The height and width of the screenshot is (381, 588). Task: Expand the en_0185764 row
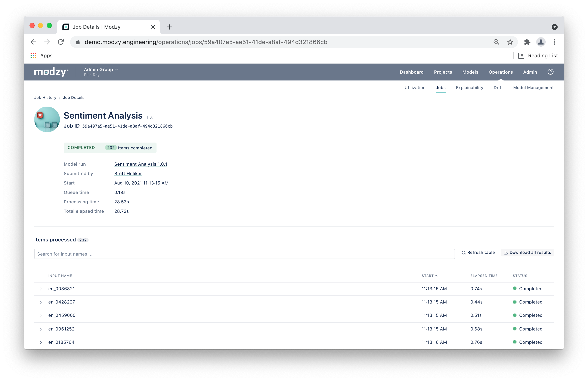(x=40, y=342)
